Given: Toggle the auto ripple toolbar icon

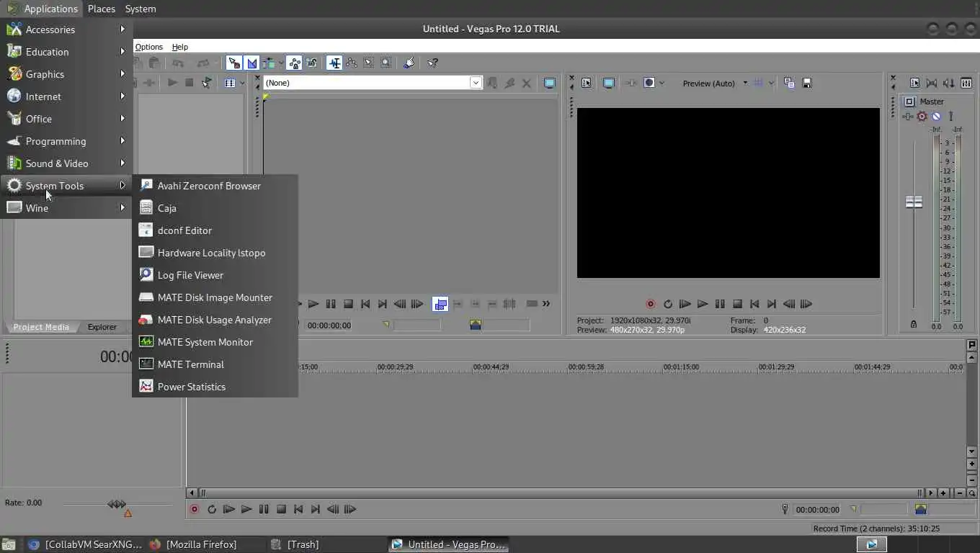Looking at the screenshot, I should point(269,63).
